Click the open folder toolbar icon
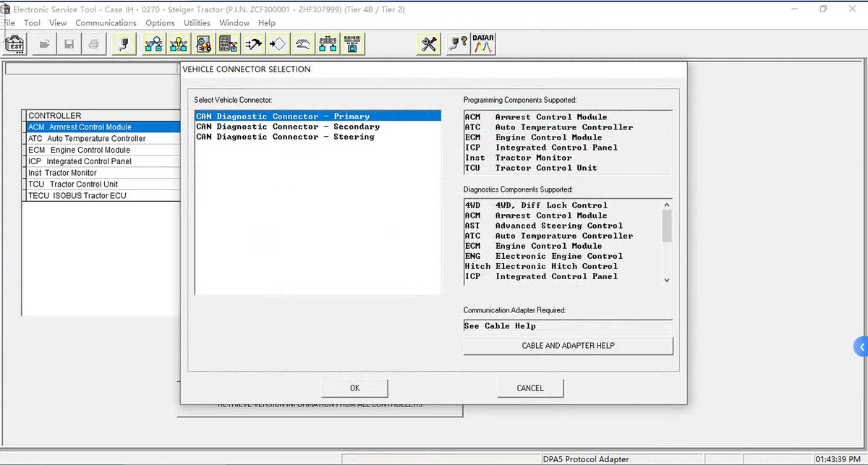 [45, 45]
